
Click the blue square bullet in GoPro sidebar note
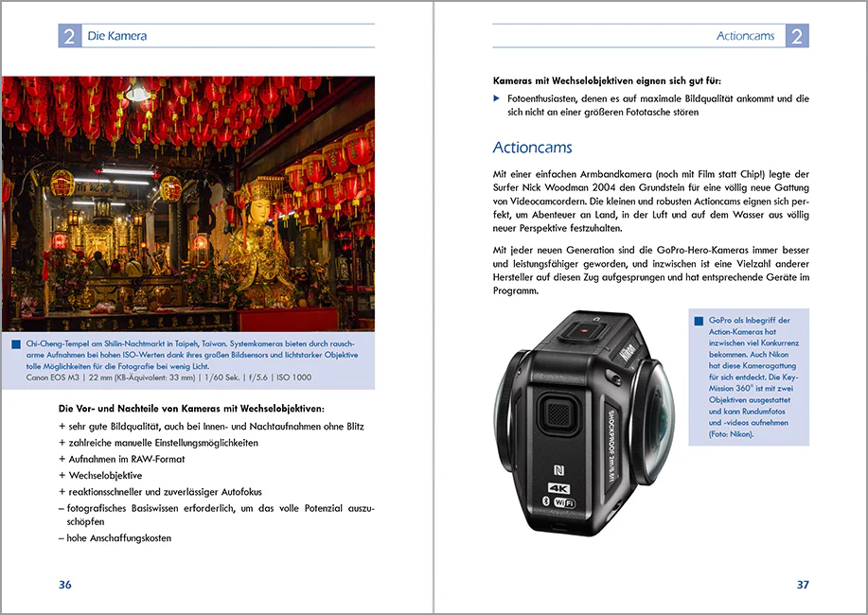click(699, 321)
